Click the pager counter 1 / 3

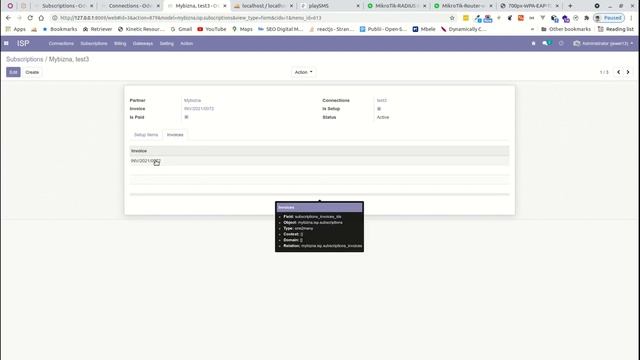click(604, 72)
